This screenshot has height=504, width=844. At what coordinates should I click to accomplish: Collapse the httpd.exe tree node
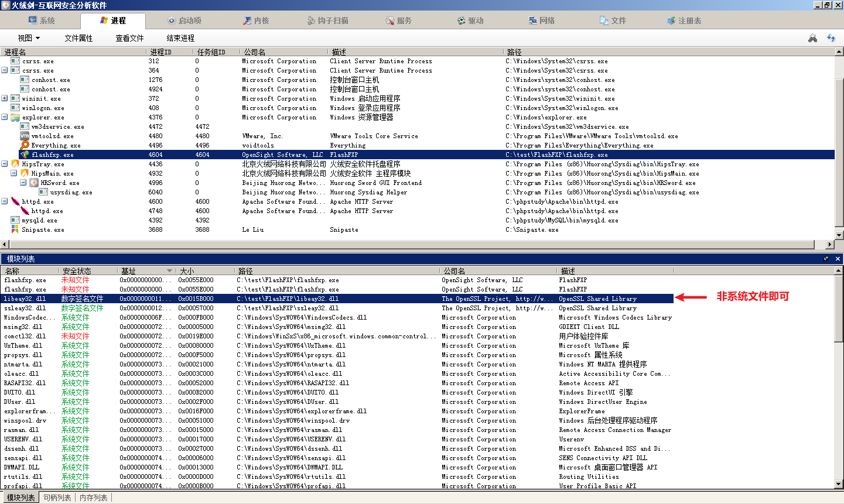click(5, 201)
